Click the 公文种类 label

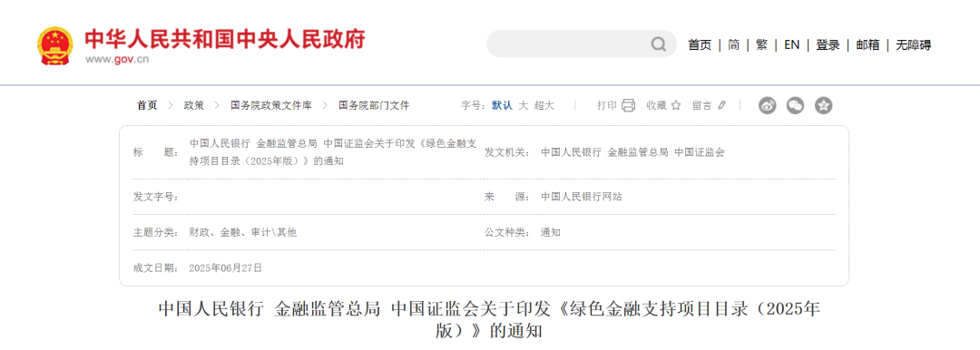tap(507, 232)
